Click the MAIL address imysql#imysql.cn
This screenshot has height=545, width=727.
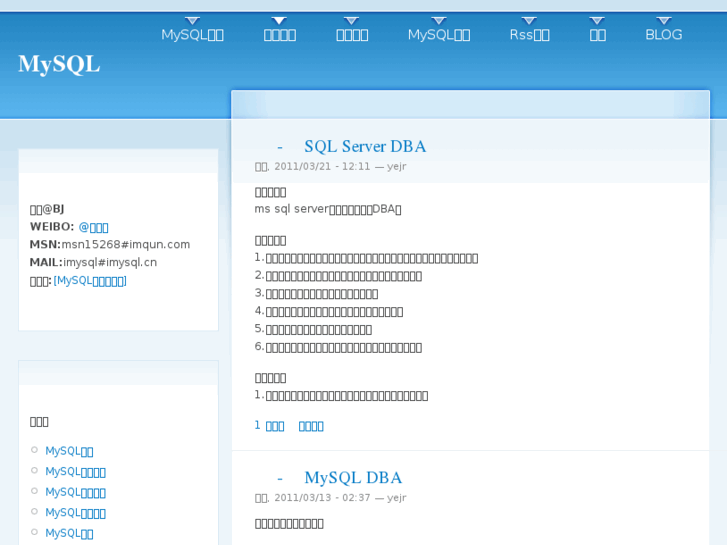point(110,263)
